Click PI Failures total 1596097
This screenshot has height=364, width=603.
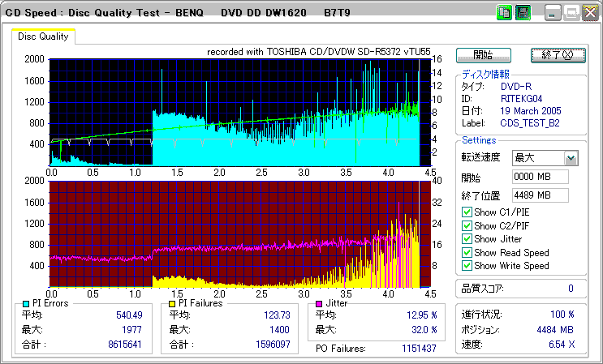tap(273, 345)
